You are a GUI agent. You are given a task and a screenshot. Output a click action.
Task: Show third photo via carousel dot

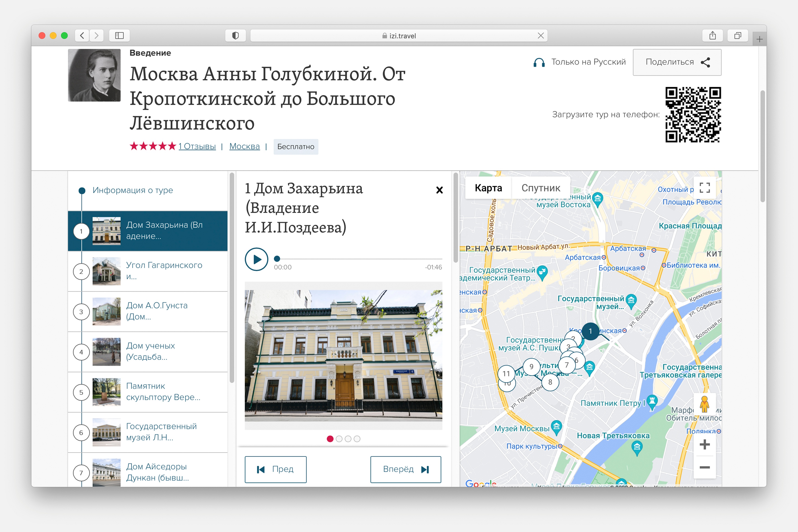pyautogui.click(x=348, y=439)
